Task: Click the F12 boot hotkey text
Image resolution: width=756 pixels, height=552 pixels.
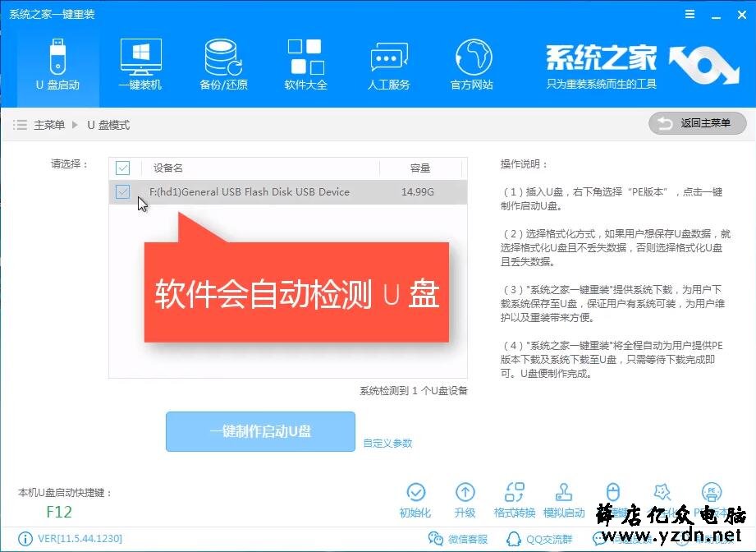Action: pos(59,512)
